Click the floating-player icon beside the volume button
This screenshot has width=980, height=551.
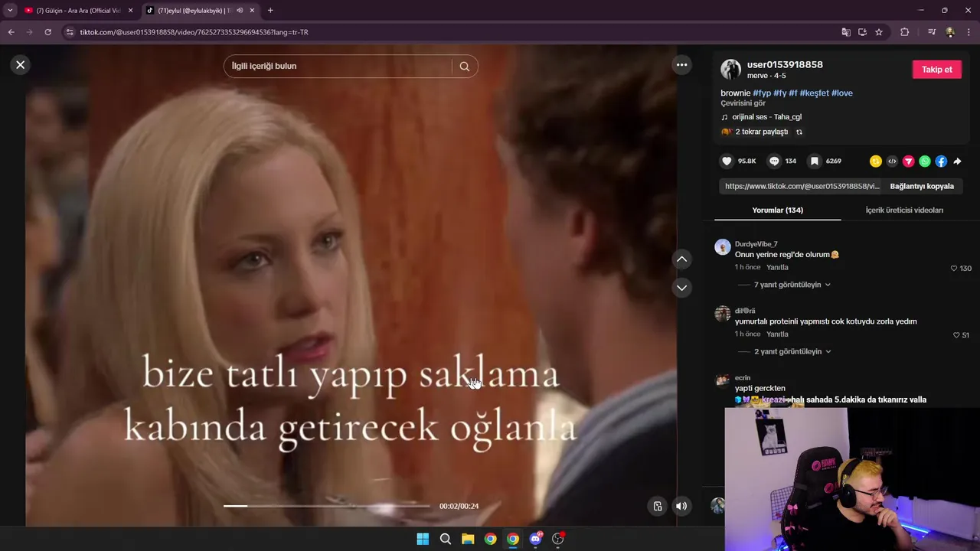pyautogui.click(x=657, y=506)
